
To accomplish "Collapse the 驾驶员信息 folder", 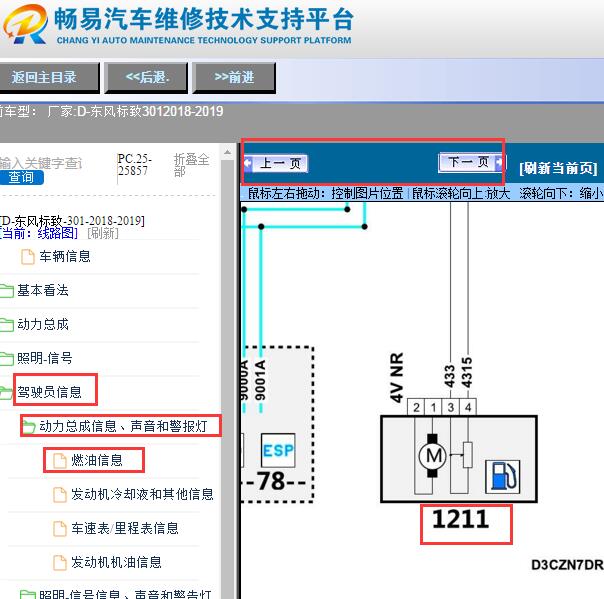I will (49, 392).
